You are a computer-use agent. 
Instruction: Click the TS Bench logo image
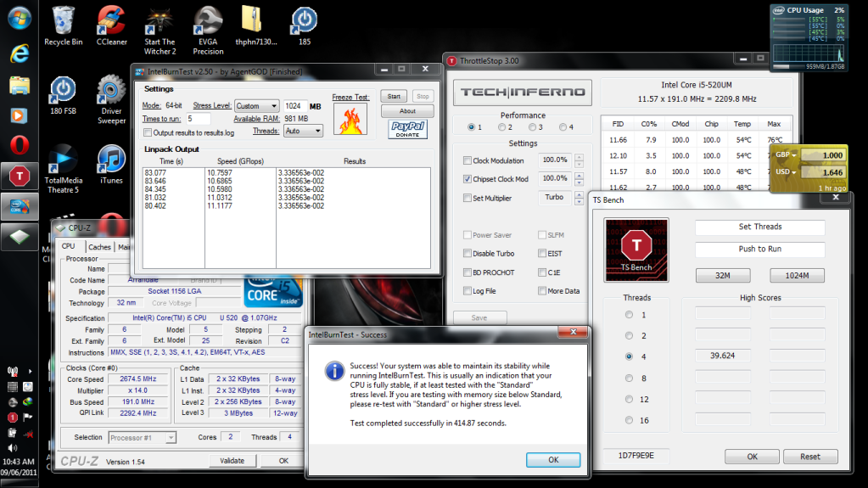(x=636, y=250)
